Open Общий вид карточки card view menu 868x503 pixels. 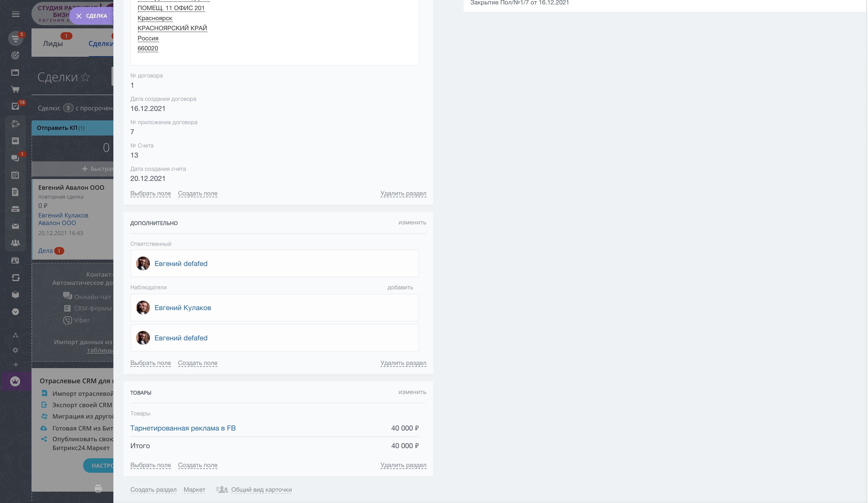click(x=261, y=489)
